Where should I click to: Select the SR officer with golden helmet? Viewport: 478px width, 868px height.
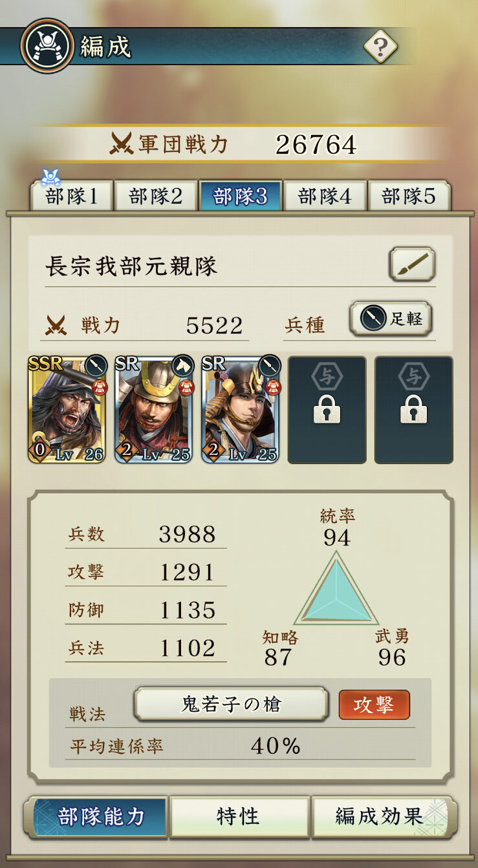153,410
